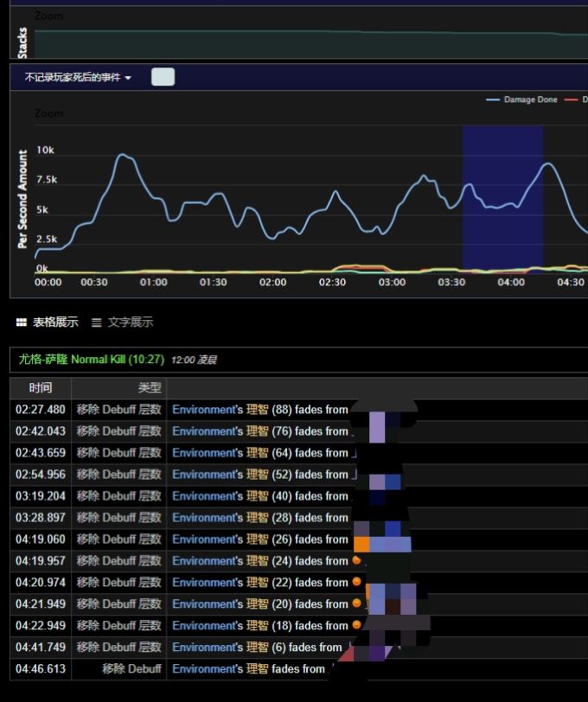The height and width of the screenshot is (702, 588).
Task: Open the 尤格-萨隆 Normal Kill fight link
Action: [92, 360]
